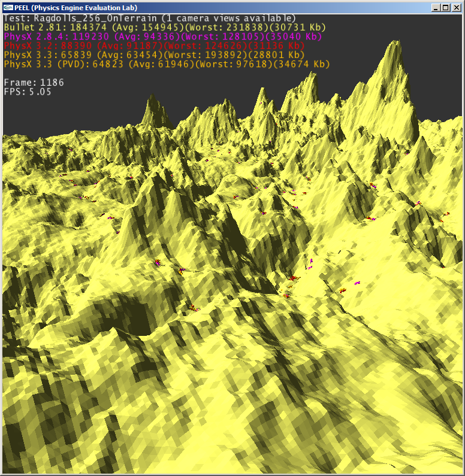Select the PhysX 3.3: 65839 stats line
The width and height of the screenshot is (465, 476).
(154, 55)
